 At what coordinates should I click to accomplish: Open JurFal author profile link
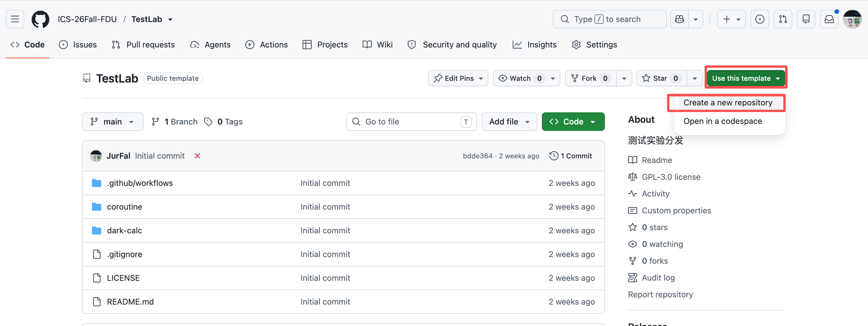tap(118, 156)
